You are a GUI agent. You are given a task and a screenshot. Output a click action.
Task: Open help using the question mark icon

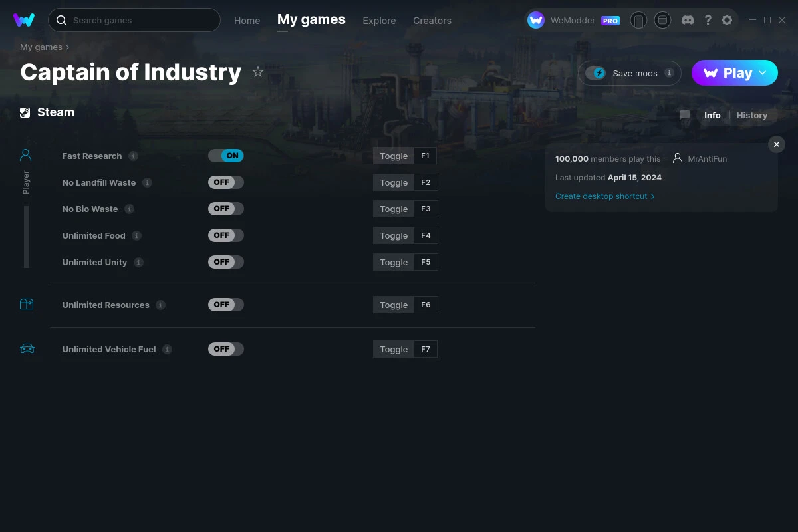point(708,20)
